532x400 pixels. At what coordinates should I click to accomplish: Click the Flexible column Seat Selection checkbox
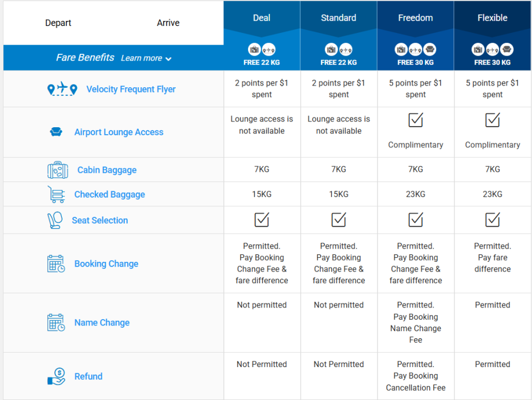click(x=493, y=220)
